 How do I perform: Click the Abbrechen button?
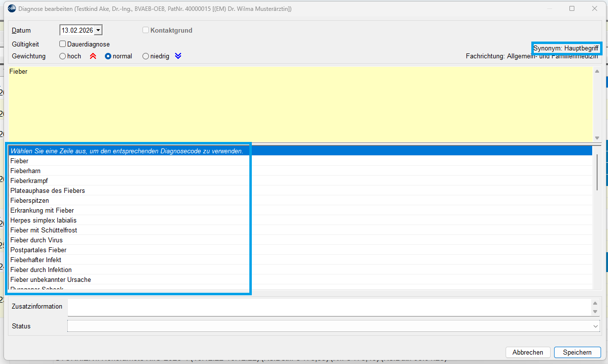(x=527, y=352)
